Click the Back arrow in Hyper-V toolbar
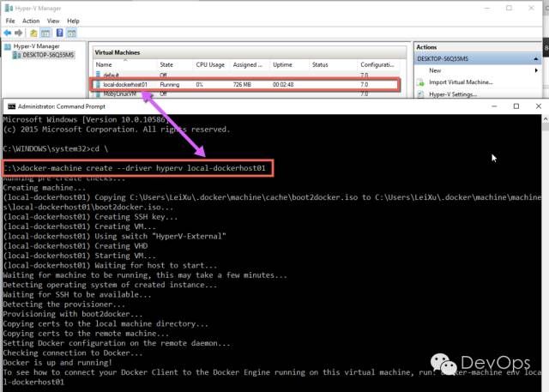549x392 pixels. [8, 33]
